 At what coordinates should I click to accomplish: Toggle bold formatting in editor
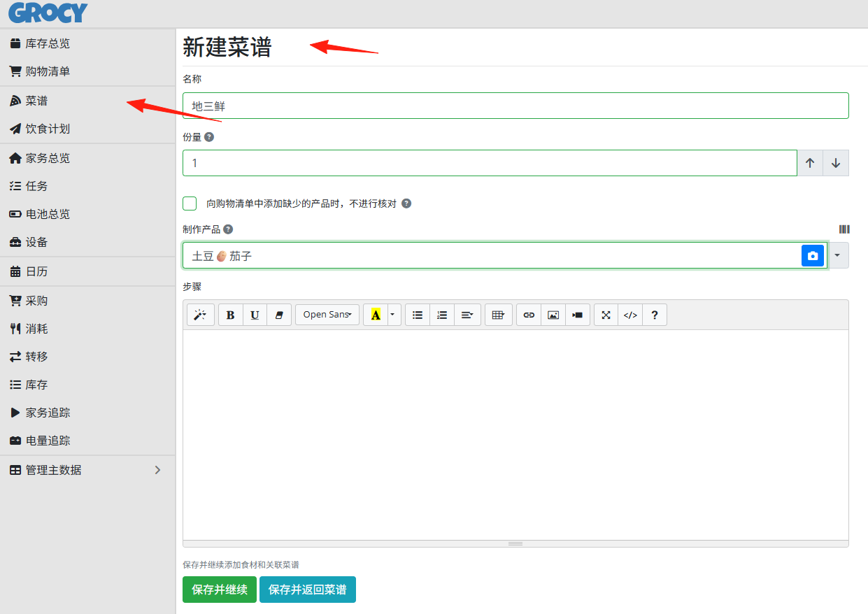click(231, 315)
